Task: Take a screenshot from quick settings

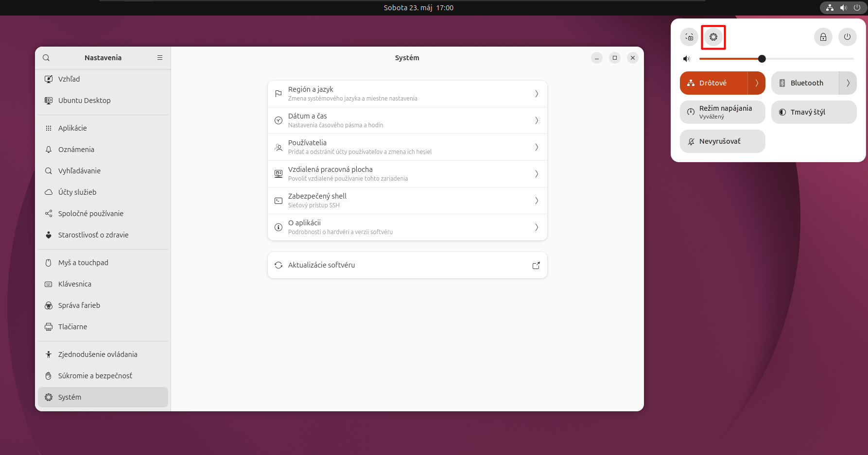Action: 689,37
